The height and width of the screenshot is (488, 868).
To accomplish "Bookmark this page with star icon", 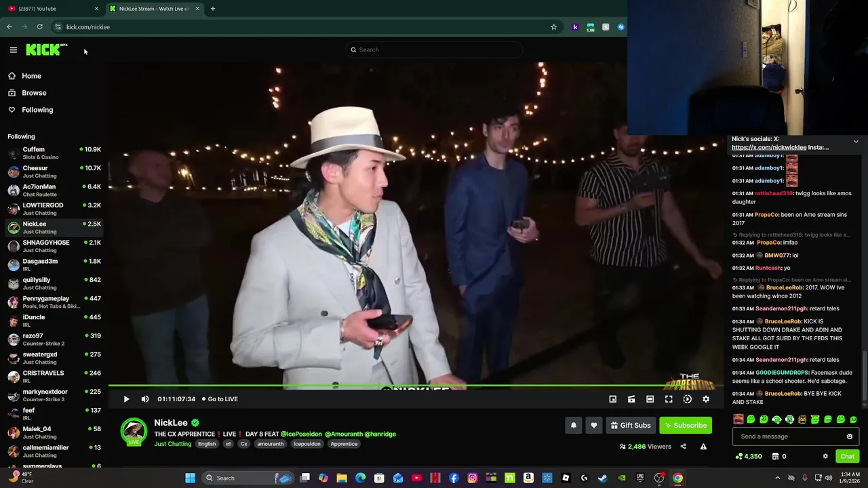I will 553,27.
